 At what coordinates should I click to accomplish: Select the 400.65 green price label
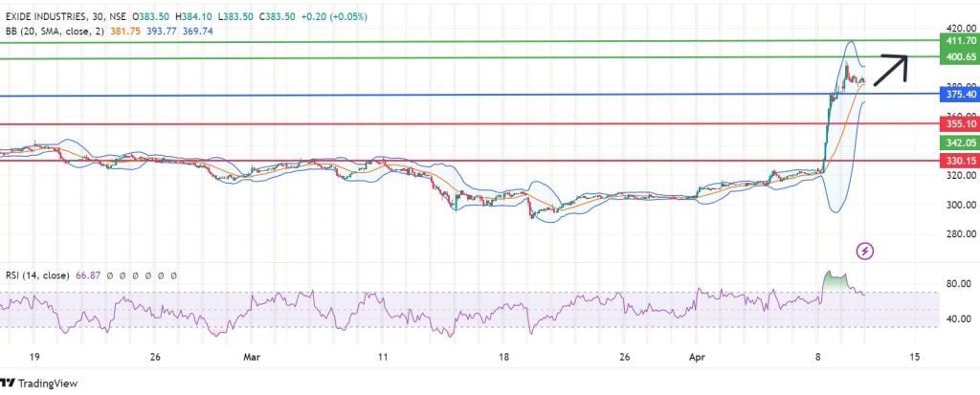pos(959,56)
